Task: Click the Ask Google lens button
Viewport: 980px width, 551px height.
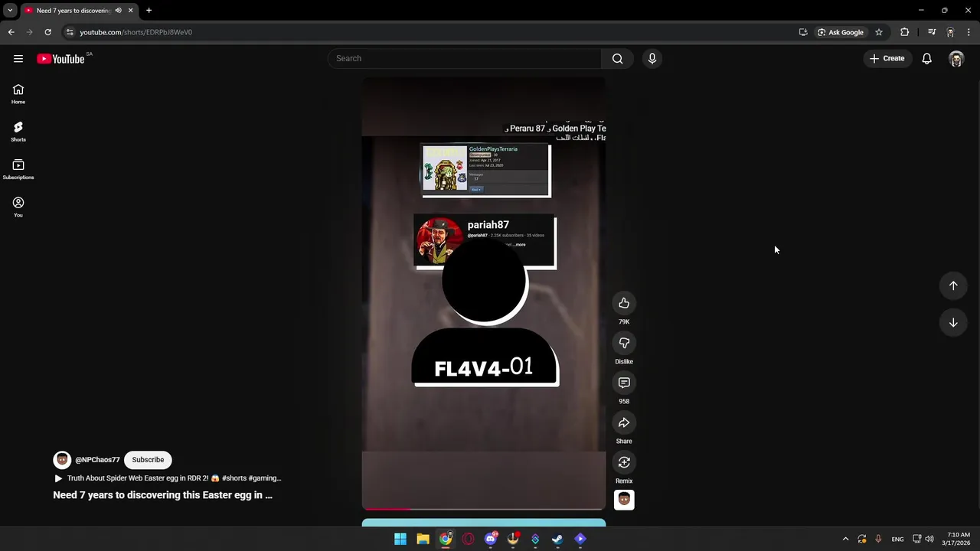Action: (x=841, y=32)
